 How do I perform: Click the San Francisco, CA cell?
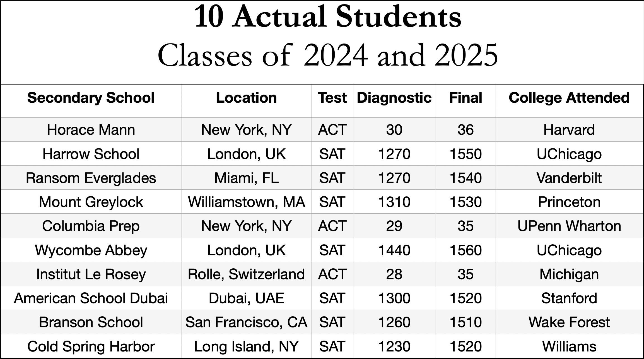pos(246,322)
